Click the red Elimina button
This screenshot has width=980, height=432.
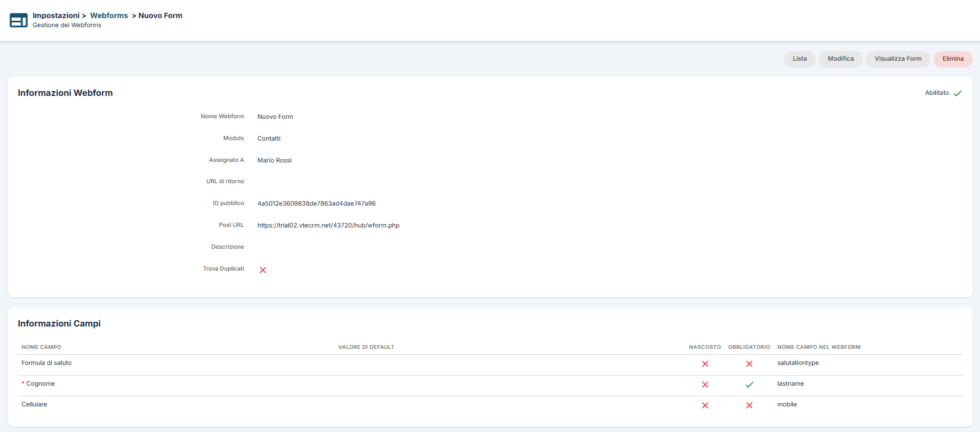point(953,59)
